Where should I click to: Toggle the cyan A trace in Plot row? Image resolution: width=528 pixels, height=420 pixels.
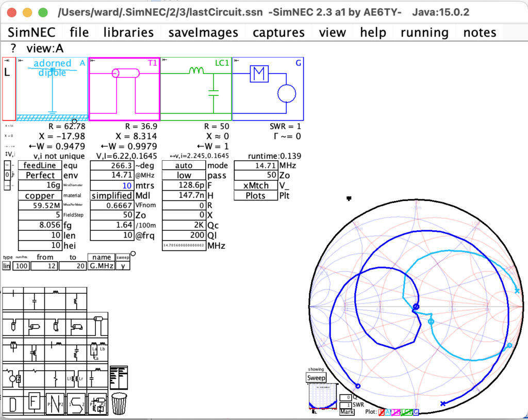tap(388, 412)
